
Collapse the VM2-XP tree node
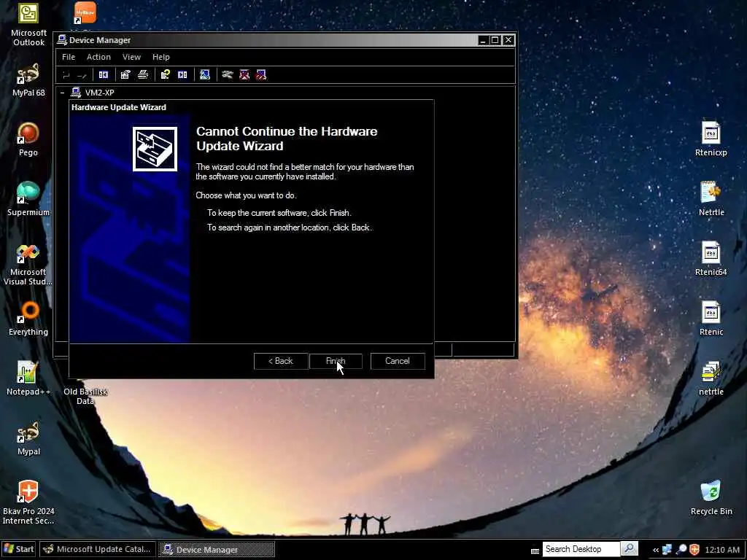63,93
